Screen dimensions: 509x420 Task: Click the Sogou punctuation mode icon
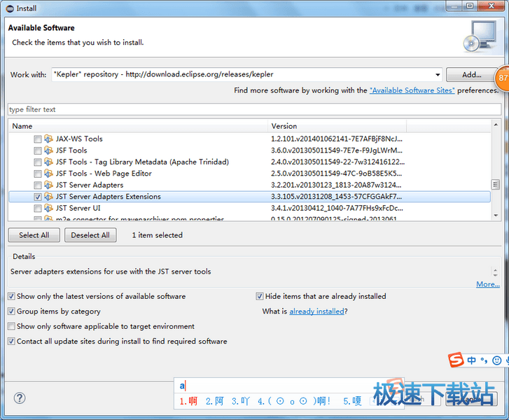click(484, 360)
